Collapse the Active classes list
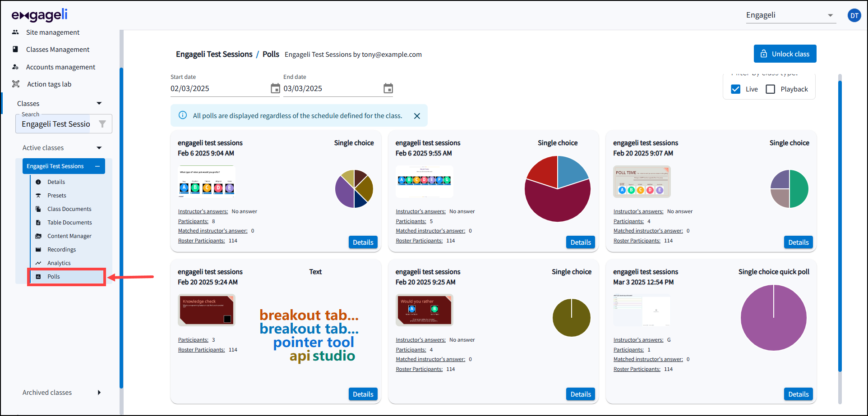The image size is (868, 416). [x=99, y=148]
